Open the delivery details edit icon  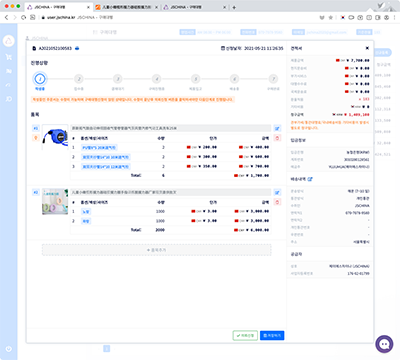coord(310,179)
